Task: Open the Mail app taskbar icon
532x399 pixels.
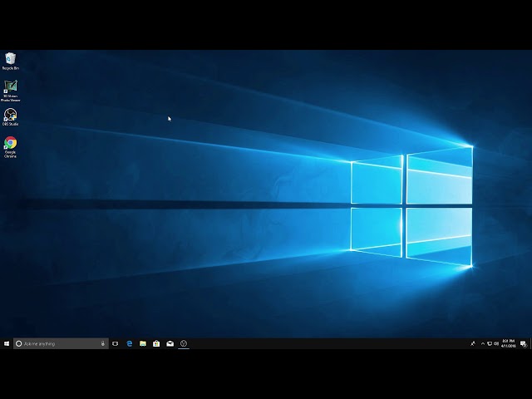Action: pyautogui.click(x=170, y=343)
